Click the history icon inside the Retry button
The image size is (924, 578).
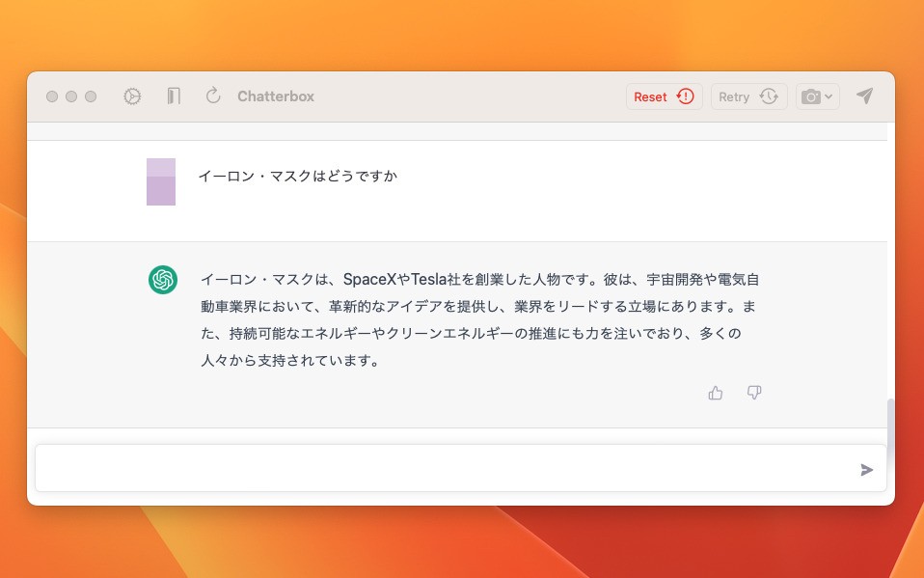coord(769,96)
